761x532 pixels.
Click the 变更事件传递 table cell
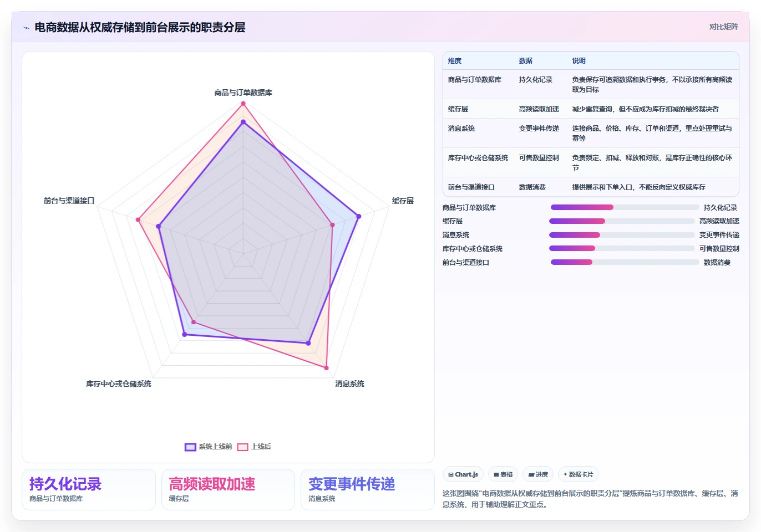point(539,129)
